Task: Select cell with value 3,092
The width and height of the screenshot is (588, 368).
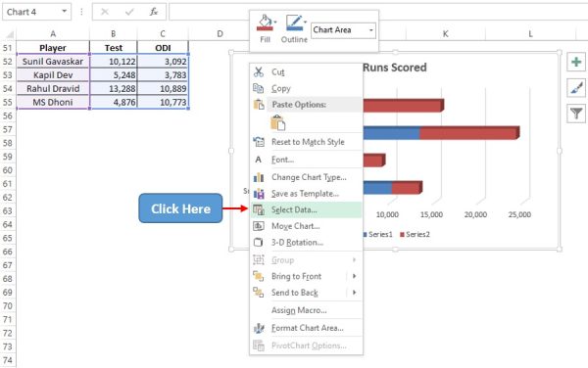Action: [163, 62]
